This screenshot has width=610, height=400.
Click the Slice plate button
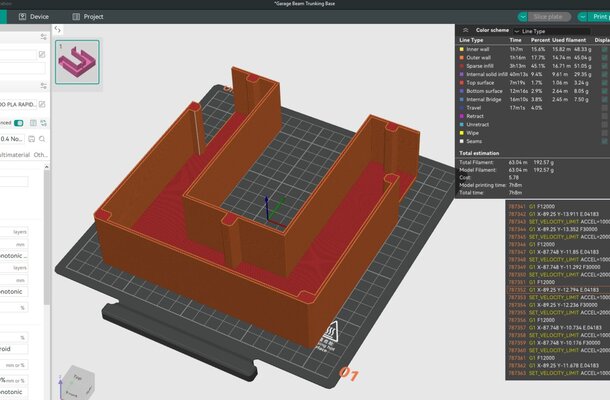pos(549,17)
